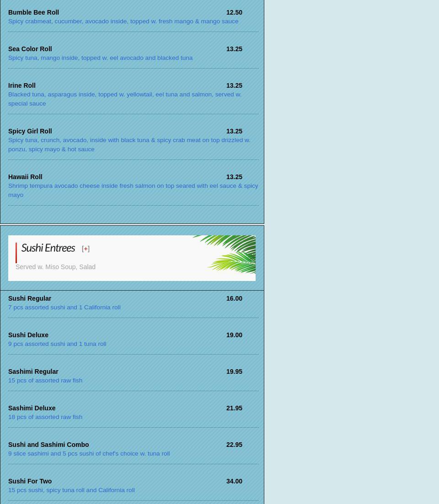Open the Sea Color Roll item

pyautogui.click(x=30, y=49)
